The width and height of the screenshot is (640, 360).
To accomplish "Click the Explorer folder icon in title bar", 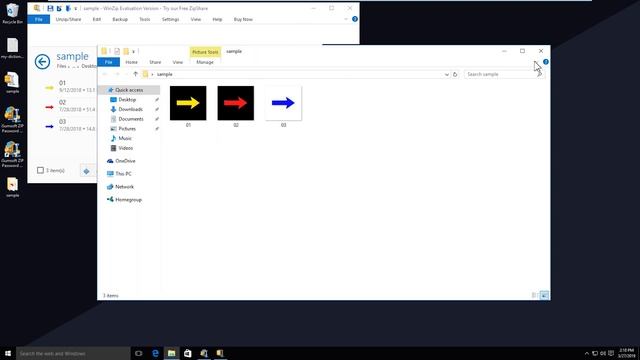I will pyautogui.click(x=104, y=51).
